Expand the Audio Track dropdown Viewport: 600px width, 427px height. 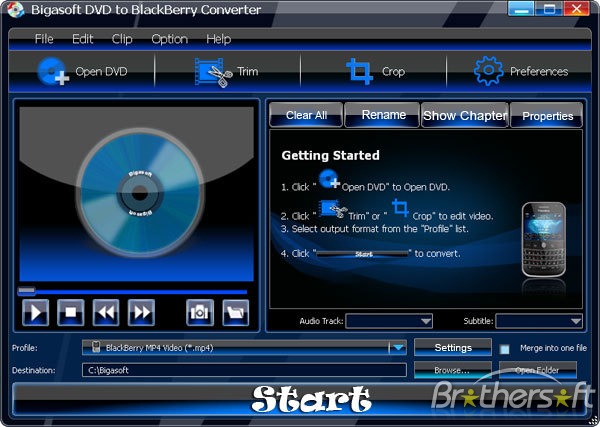point(426,321)
